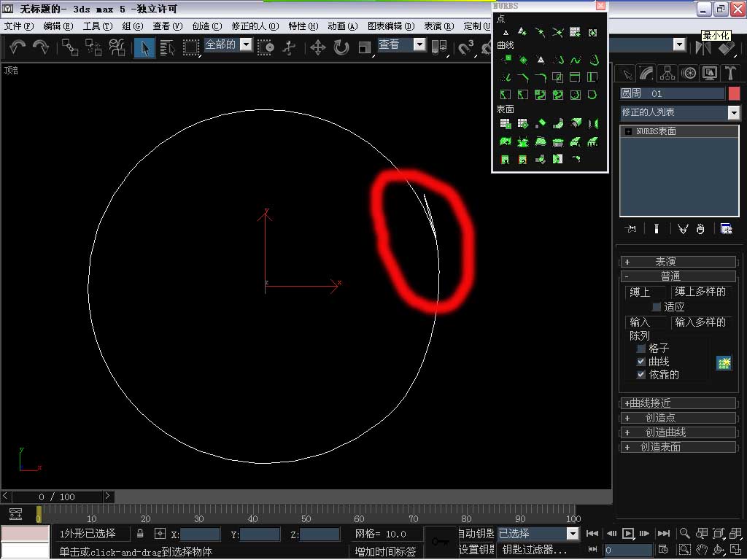Enable the 格子 display checkbox
Screen dimensions: 747x560
pyautogui.click(x=641, y=349)
